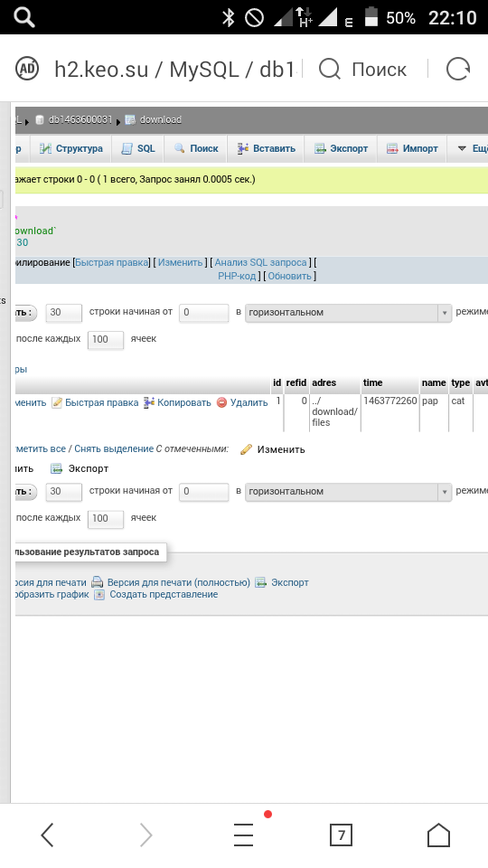Click the Анализ SQL запроса link
Image resolution: width=488 pixels, height=868 pixels.
click(x=260, y=262)
